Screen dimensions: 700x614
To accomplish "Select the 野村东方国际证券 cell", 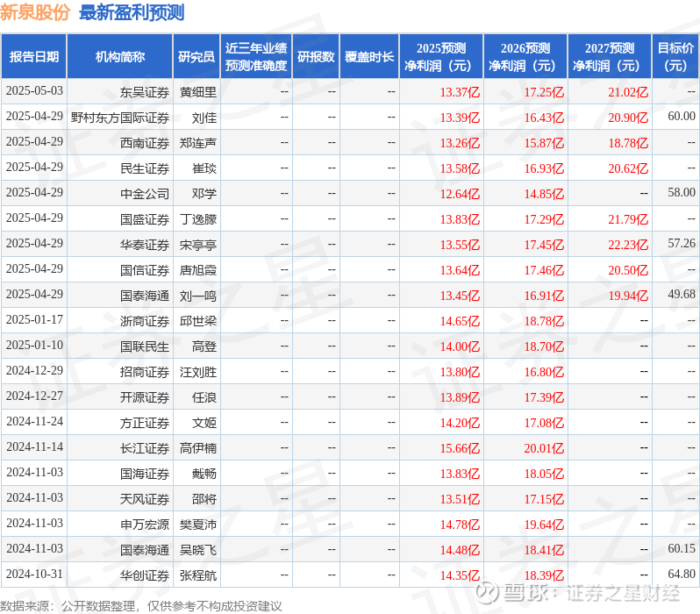I will 120,118.
